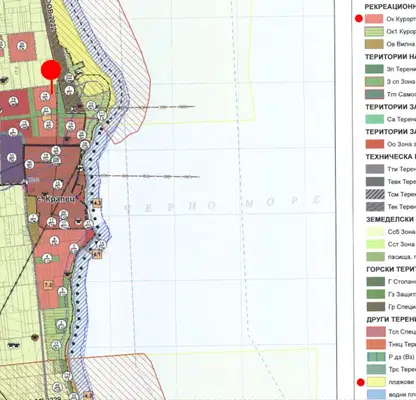
Task: Click the РЕКРЕАЦИОНН legend heading
Action: (x=390, y=7)
